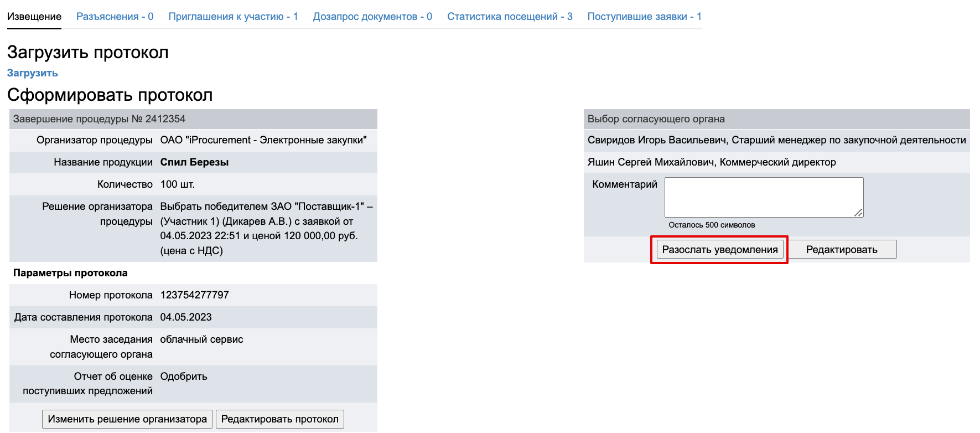
Task: Click Изменить решение организатора button
Action: tap(127, 419)
